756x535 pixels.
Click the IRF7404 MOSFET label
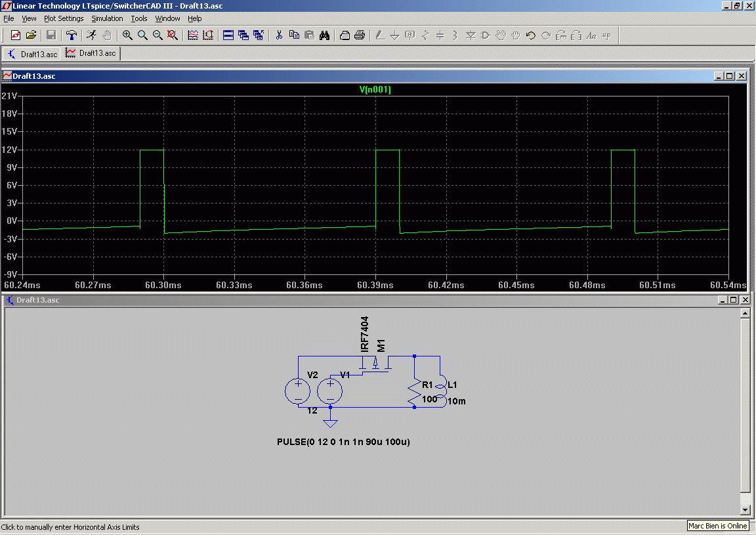coord(365,334)
